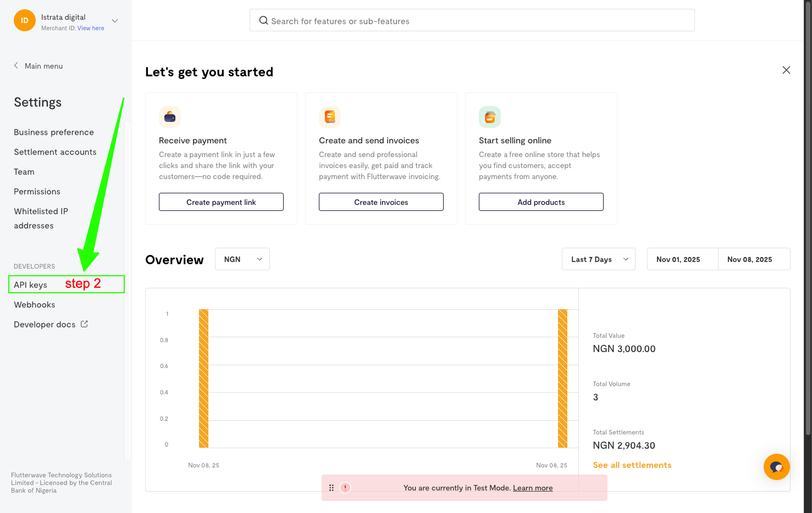Click the Add products button

click(x=541, y=202)
